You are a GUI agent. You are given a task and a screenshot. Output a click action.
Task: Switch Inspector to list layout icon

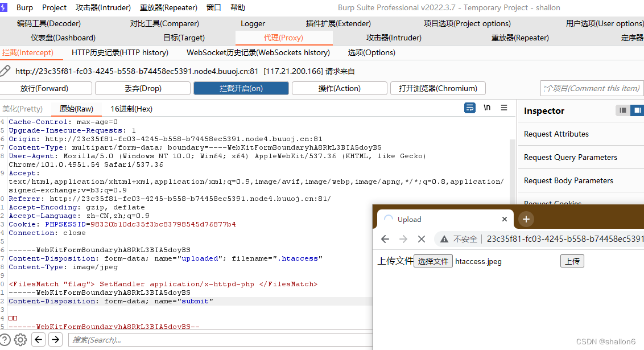(622, 110)
